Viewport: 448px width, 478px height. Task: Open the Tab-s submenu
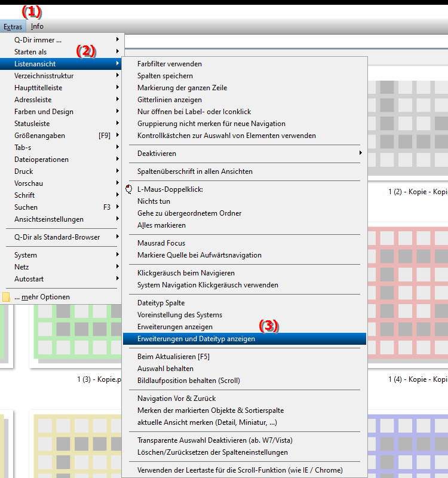[x=61, y=148]
